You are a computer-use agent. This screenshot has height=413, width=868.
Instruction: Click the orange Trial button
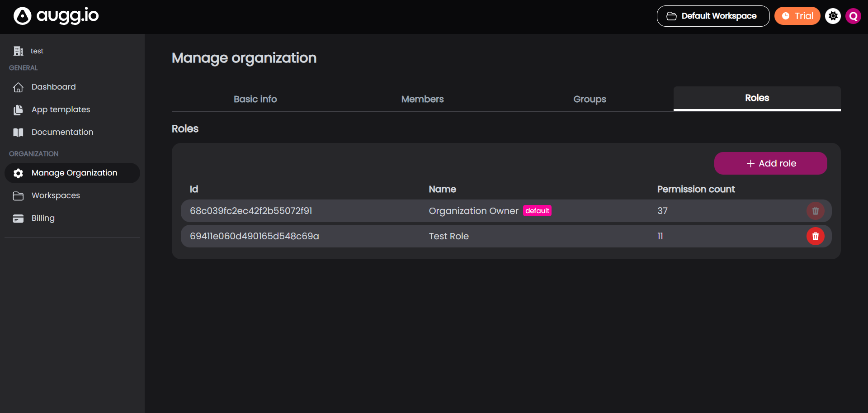click(x=797, y=16)
